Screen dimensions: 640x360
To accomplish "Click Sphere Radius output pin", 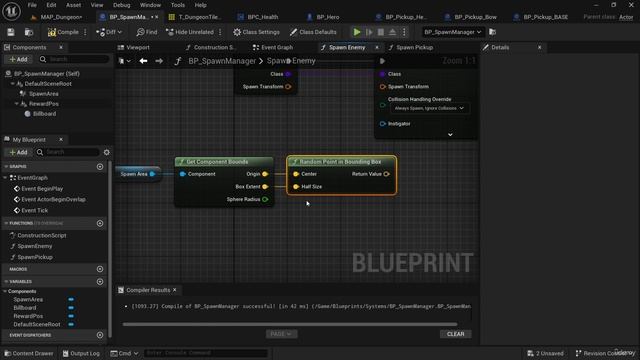I will [x=265, y=199].
